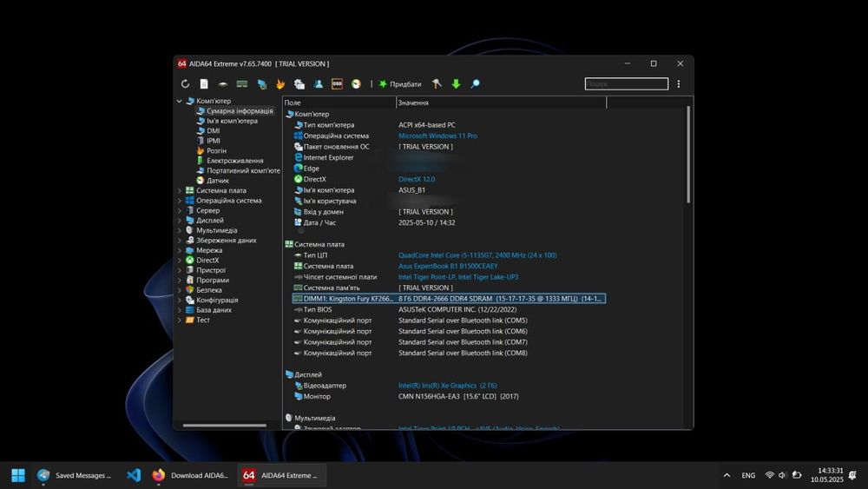Viewport: 868px width, 489px height.
Task: Select Тест in the tree
Action: [202, 320]
